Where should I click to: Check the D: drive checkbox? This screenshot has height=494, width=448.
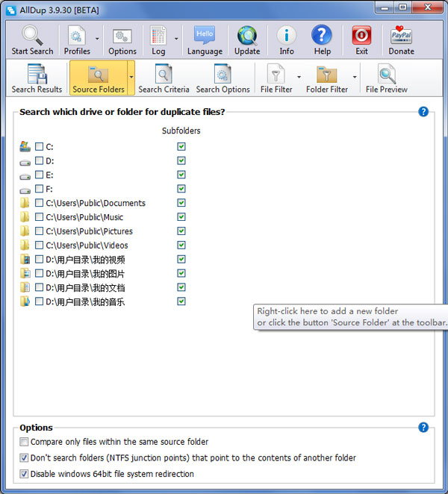tap(39, 160)
